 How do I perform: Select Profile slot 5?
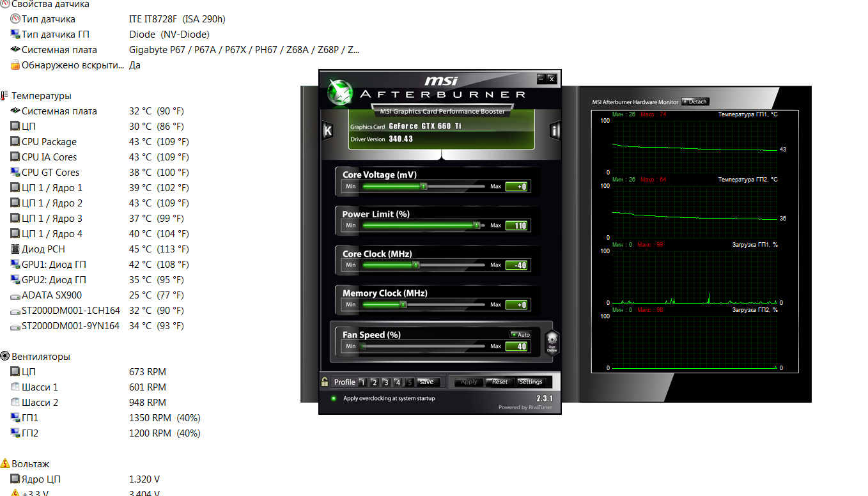click(x=410, y=382)
